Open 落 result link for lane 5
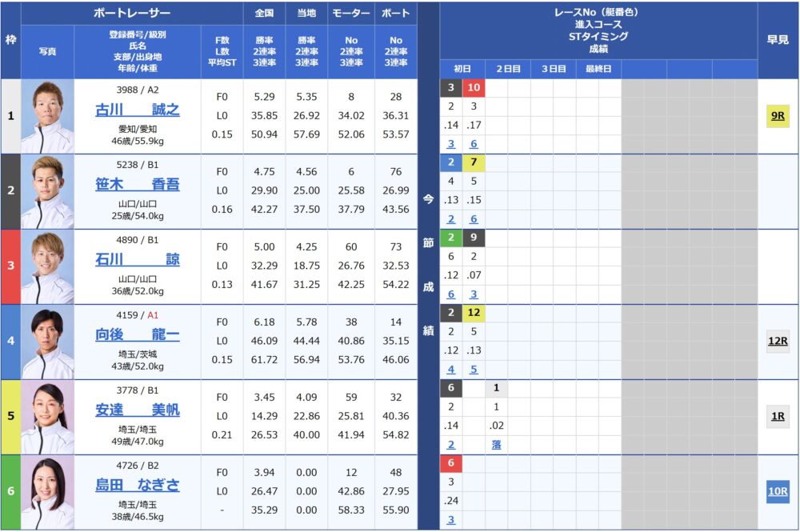Image resolution: width=800 pixels, height=532 pixels. click(x=496, y=445)
